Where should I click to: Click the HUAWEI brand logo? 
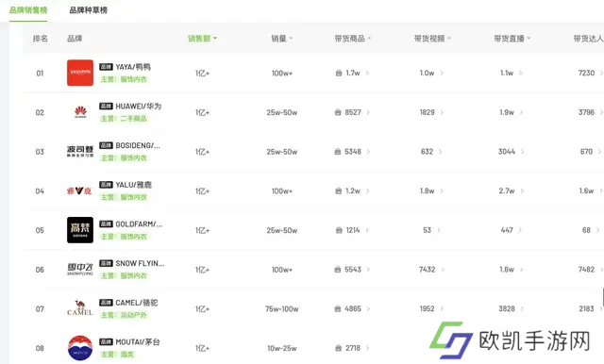[80, 112]
